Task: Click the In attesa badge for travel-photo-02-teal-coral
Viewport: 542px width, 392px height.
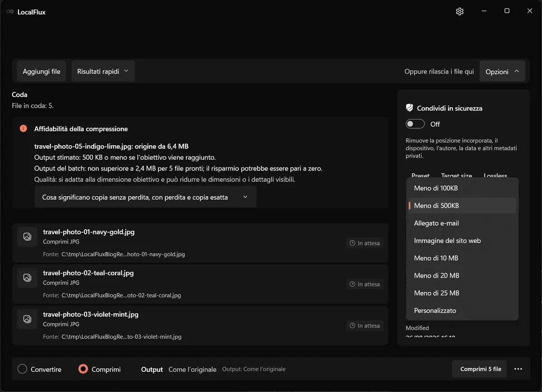Action: [365, 284]
